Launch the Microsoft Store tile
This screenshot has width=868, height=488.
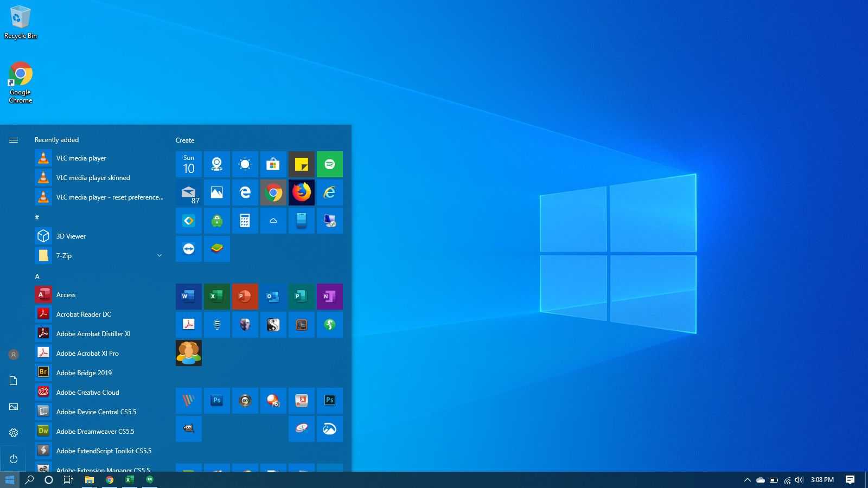coord(273,164)
